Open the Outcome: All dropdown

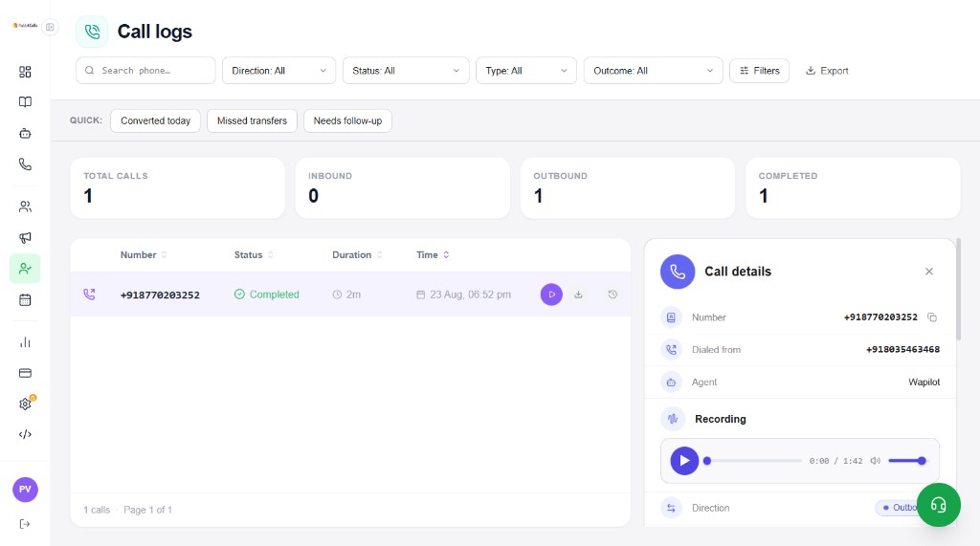coord(653,71)
